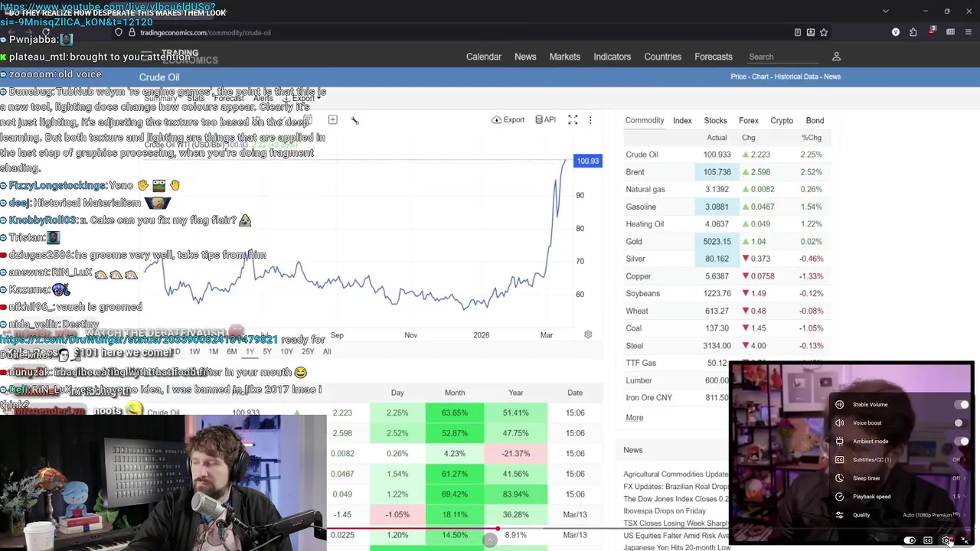980x551 pixels.
Task: Click the red video progress bar scrubber
Action: tap(498, 528)
